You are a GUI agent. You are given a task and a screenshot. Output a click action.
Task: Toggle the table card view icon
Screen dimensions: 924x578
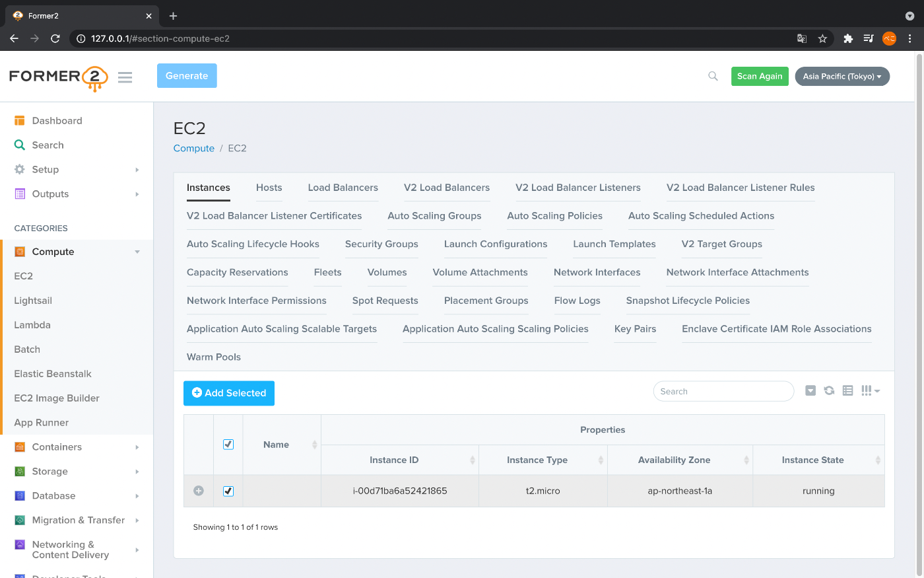pos(848,390)
